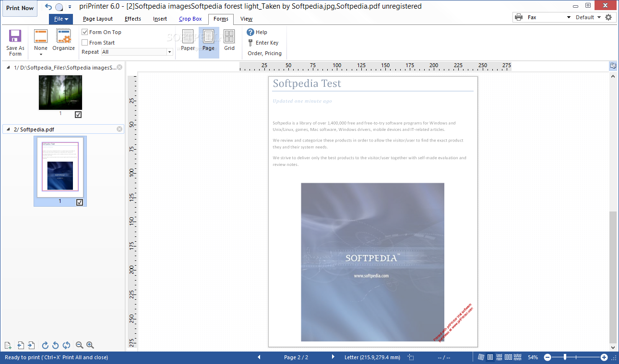Increase zoom with plus button
The height and width of the screenshot is (364, 619).
coord(604,357)
